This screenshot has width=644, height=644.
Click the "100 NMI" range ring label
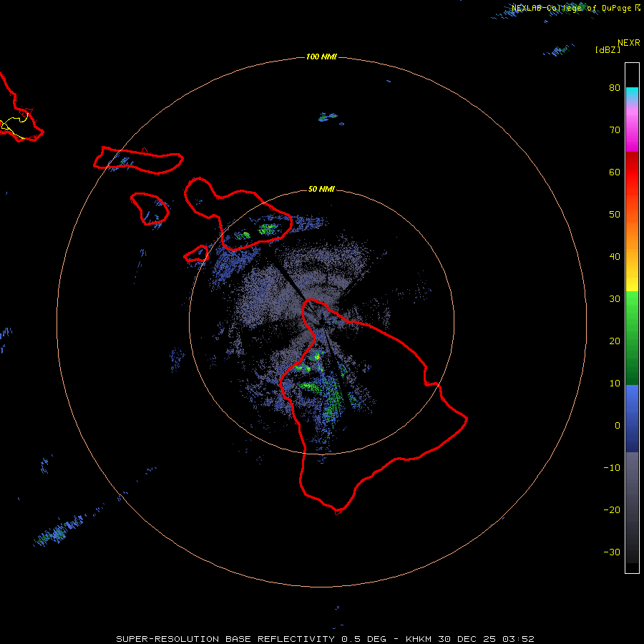[321, 57]
